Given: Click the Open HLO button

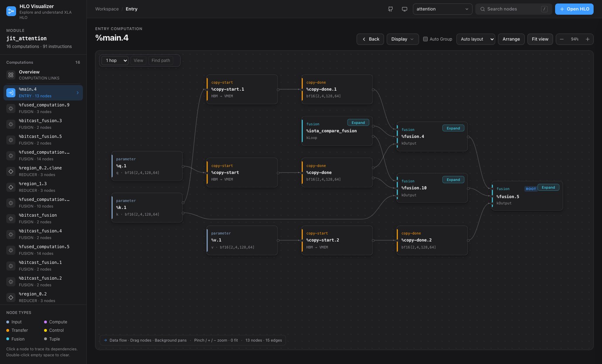Looking at the screenshot, I should click(574, 9).
